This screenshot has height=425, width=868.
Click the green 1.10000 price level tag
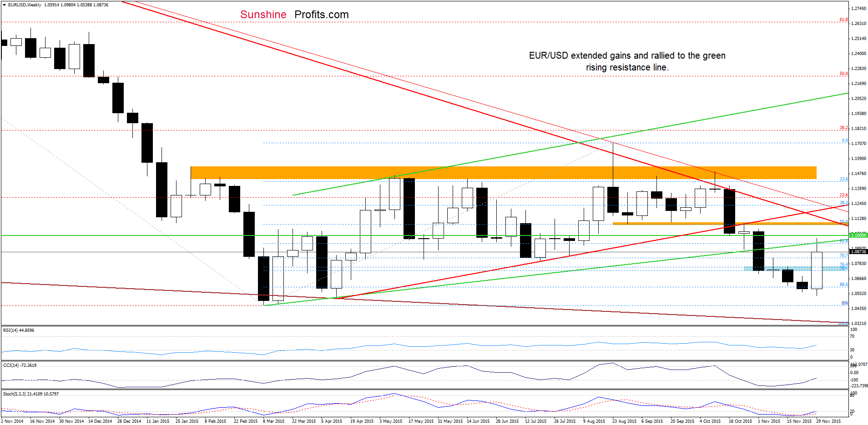point(858,235)
